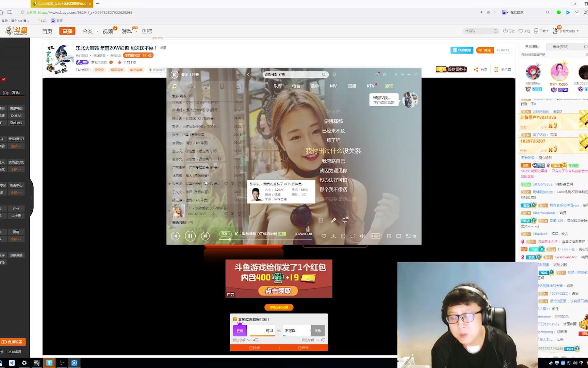
Task: Open KuGou app from Windows taskbar
Action: click(x=74, y=363)
